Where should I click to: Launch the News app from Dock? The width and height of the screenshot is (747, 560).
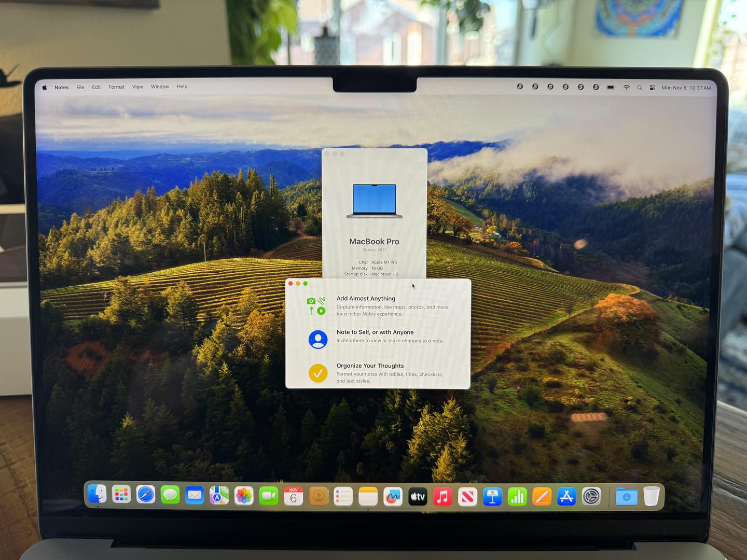pos(467,497)
